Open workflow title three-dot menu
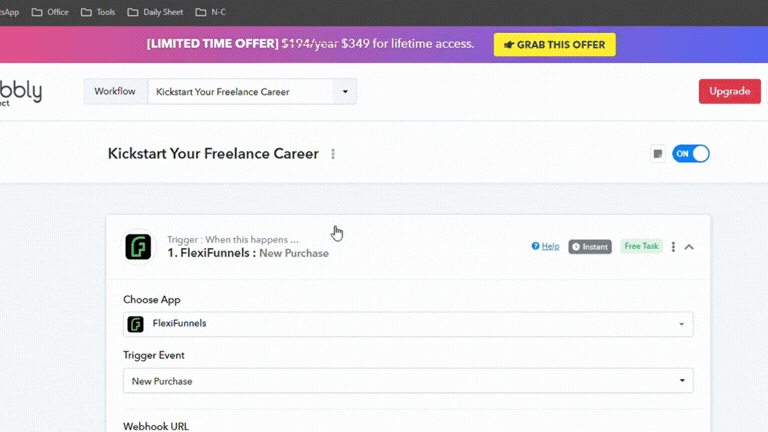This screenshot has height=432, width=768. [333, 154]
